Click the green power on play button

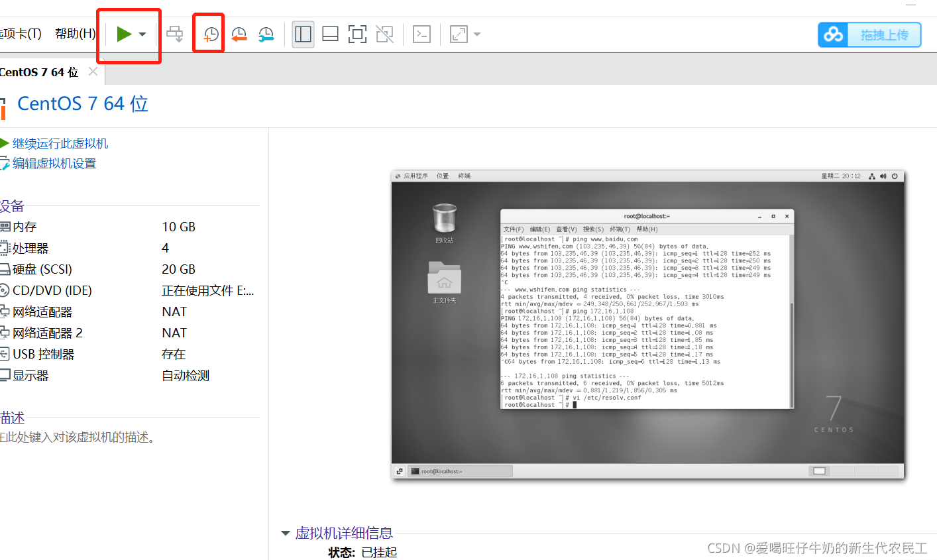(124, 34)
